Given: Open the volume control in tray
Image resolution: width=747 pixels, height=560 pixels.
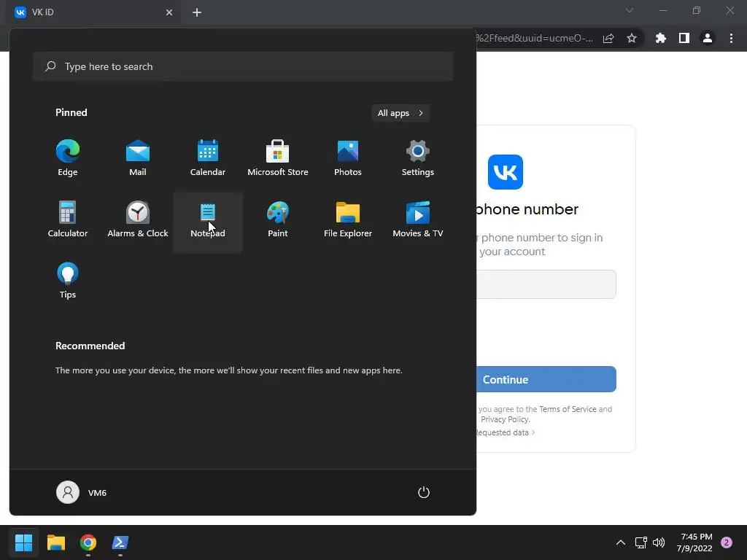Looking at the screenshot, I should [659, 542].
